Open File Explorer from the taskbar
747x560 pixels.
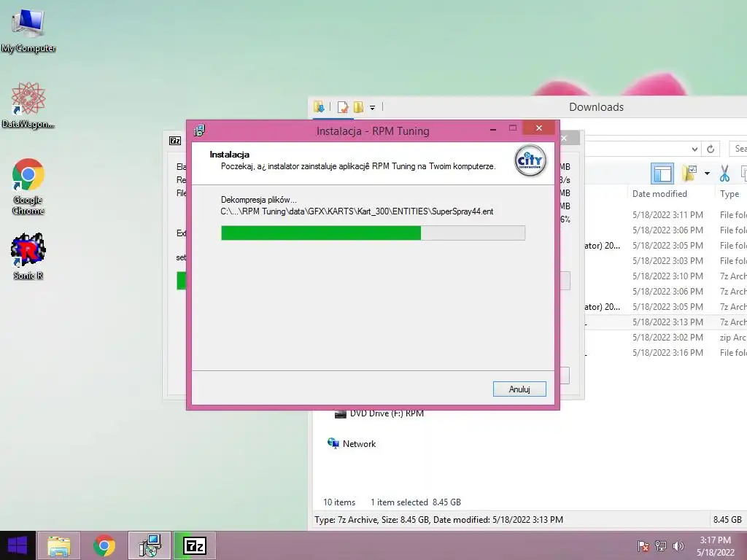58,545
